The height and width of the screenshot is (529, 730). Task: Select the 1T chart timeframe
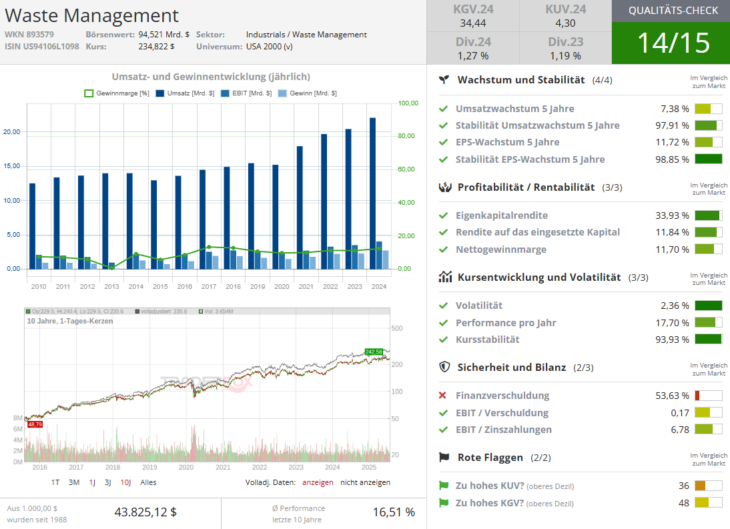pos(55,482)
